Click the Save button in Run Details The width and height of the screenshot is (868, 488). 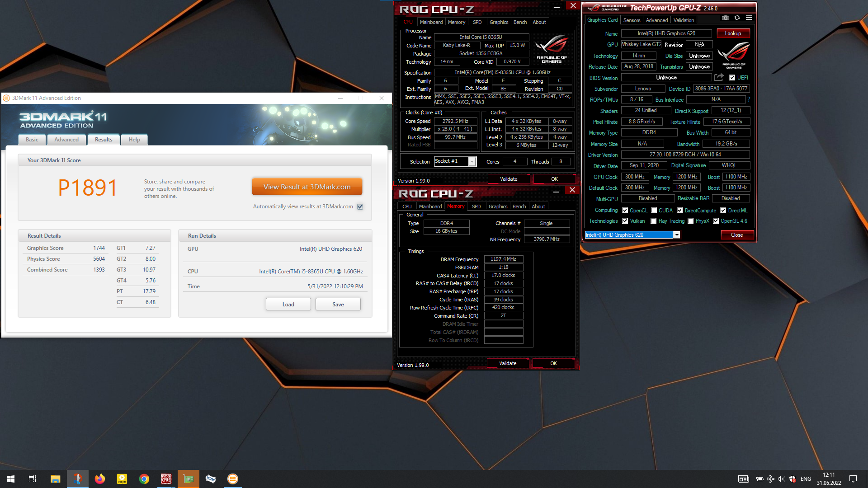pos(338,305)
